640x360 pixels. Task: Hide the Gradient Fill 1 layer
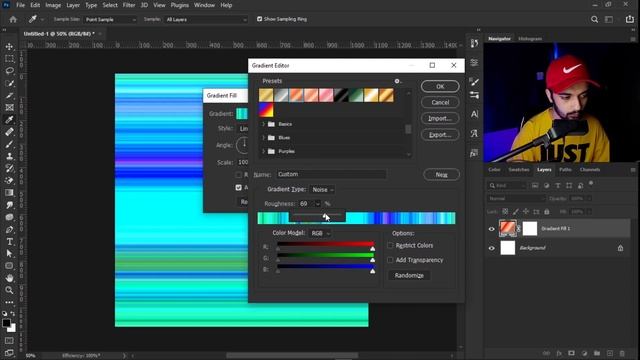tap(491, 229)
